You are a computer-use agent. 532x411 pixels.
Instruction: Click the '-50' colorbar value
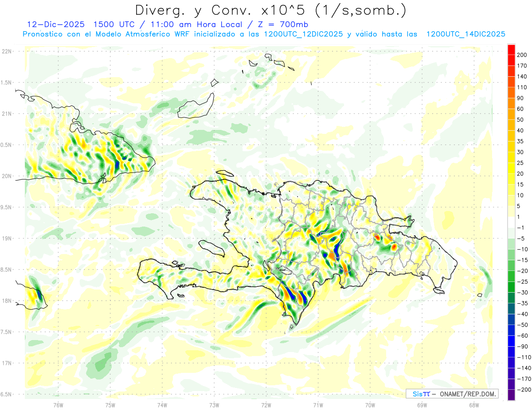pyautogui.click(x=522, y=325)
